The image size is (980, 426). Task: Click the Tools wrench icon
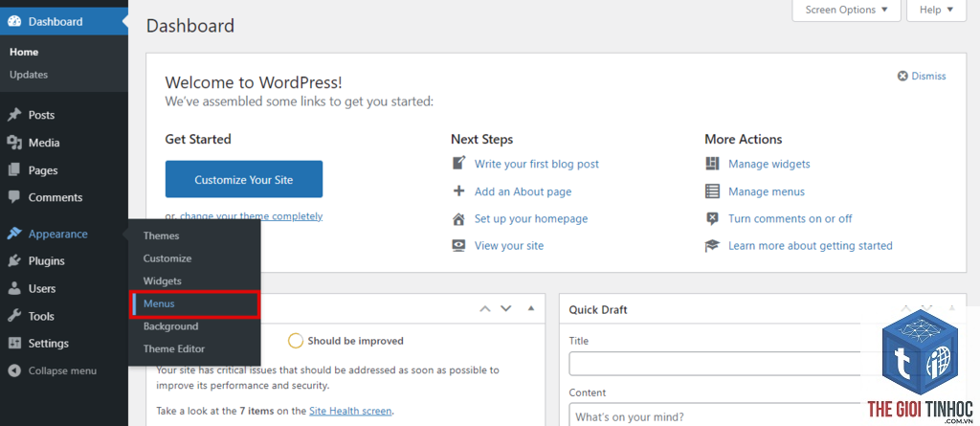(13, 317)
